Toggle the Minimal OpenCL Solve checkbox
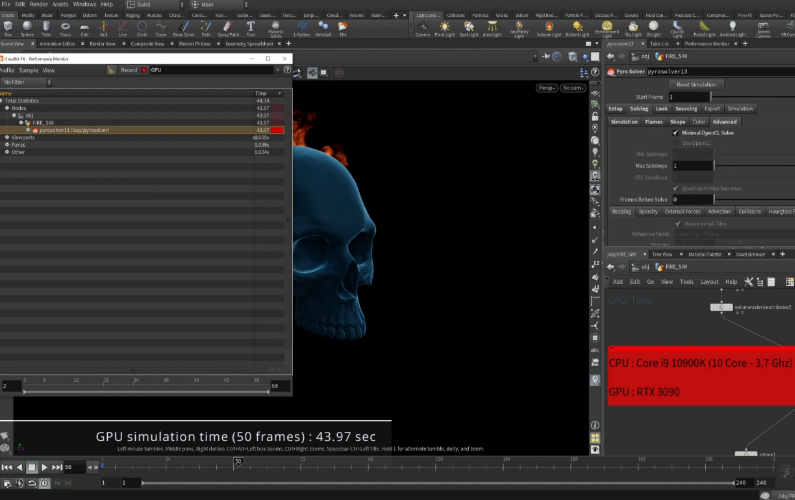The height and width of the screenshot is (500, 795). pos(675,132)
